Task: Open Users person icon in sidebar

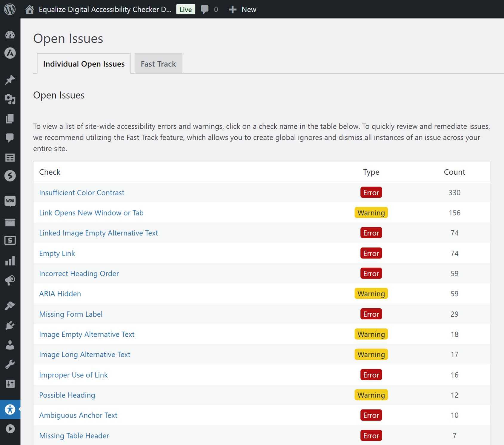Action: (x=10, y=345)
